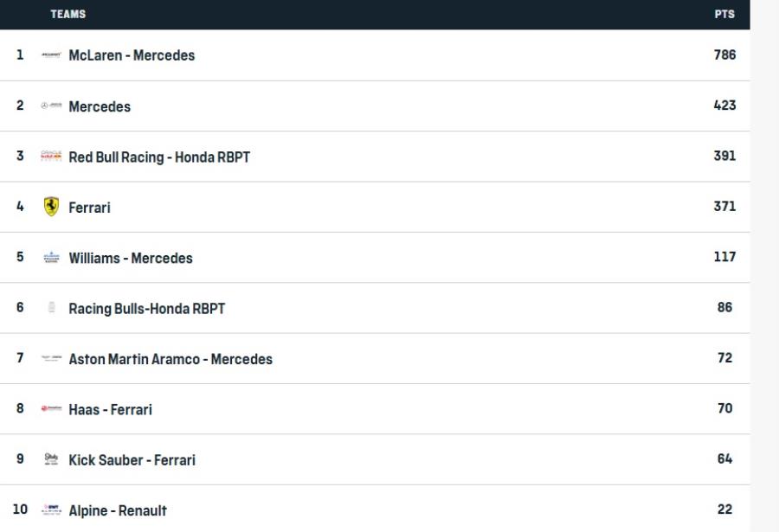The height and width of the screenshot is (532, 779).
Task: Click the Racing Bulls logo icon
Action: [x=51, y=308]
